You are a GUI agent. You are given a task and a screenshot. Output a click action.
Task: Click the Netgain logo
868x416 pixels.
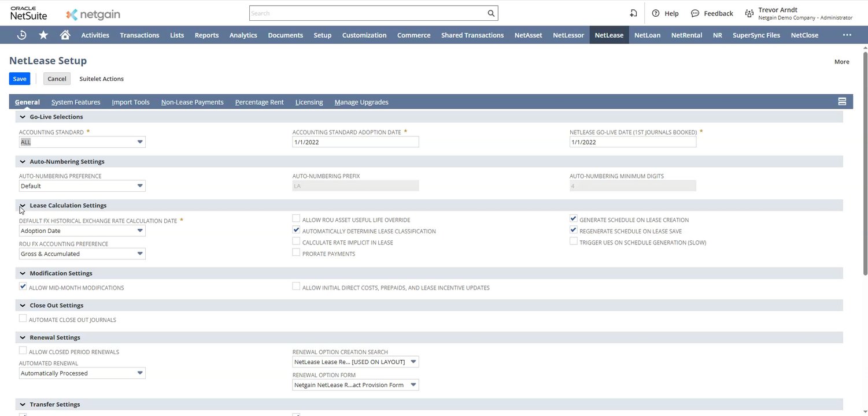point(93,14)
